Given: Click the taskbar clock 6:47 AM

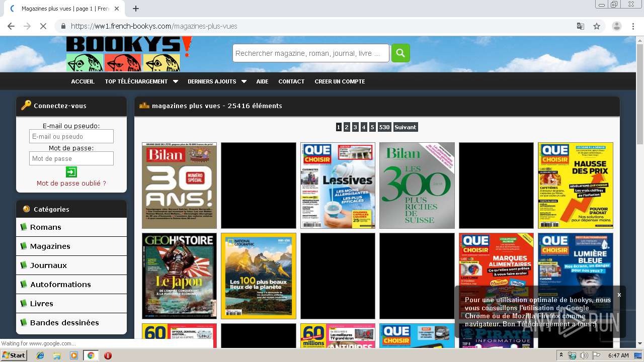Looking at the screenshot, I should 618,355.
